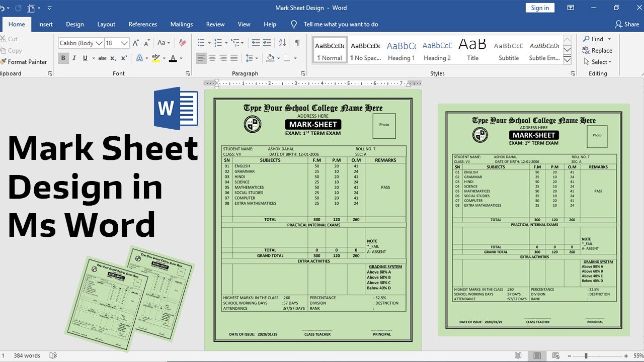644x362 pixels.
Task: Increase font size with Grow Font
Action: click(136, 43)
